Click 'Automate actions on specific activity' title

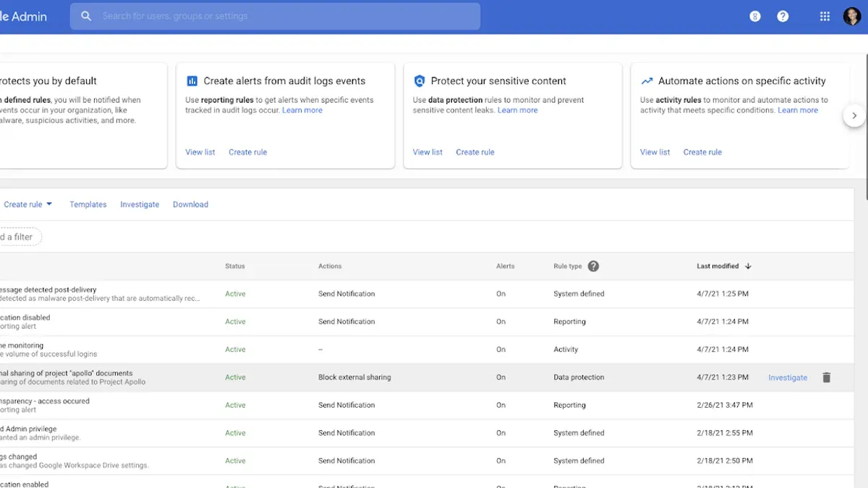click(742, 81)
